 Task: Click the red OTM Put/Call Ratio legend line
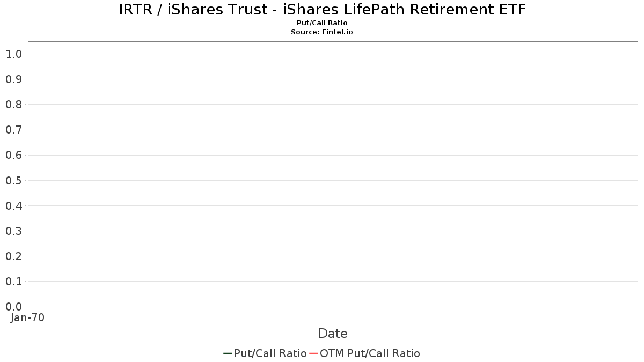314,353
